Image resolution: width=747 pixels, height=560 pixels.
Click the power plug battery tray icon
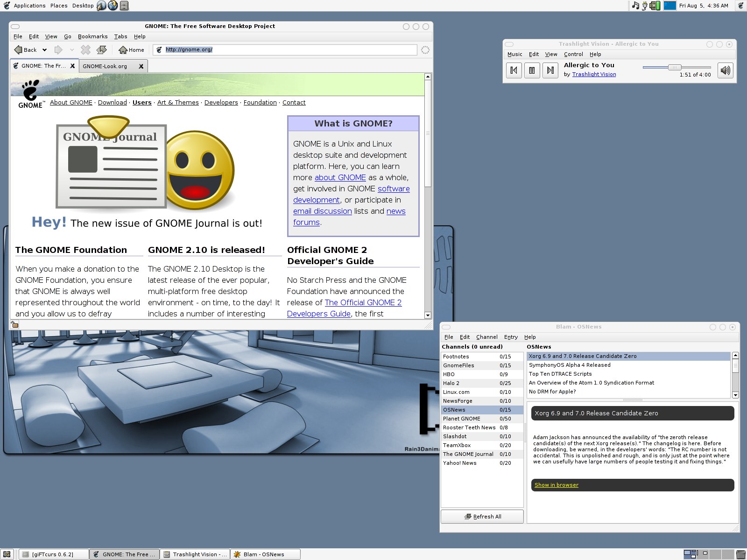pyautogui.click(x=645, y=6)
